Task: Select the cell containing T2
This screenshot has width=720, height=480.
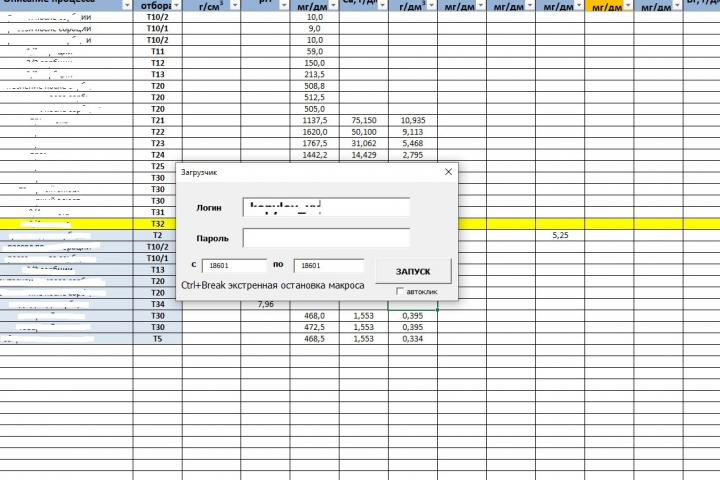Action: coord(155,235)
